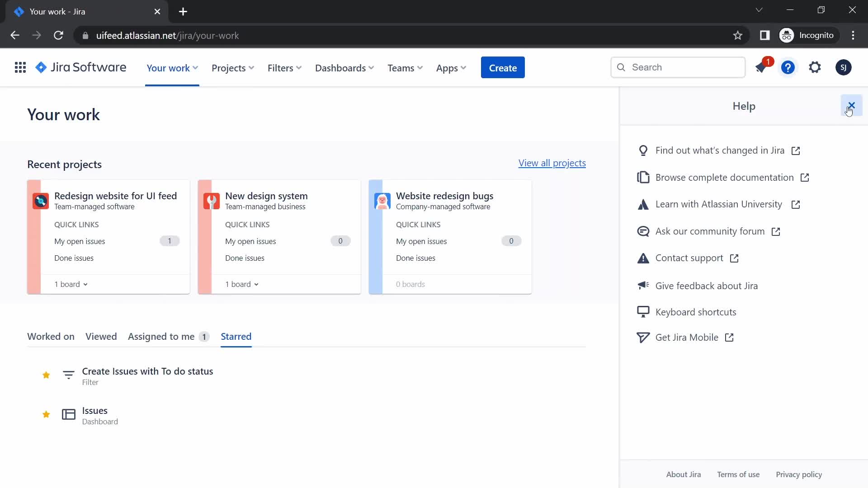Open the SJ profile avatar
The image size is (868, 488).
coord(843,68)
